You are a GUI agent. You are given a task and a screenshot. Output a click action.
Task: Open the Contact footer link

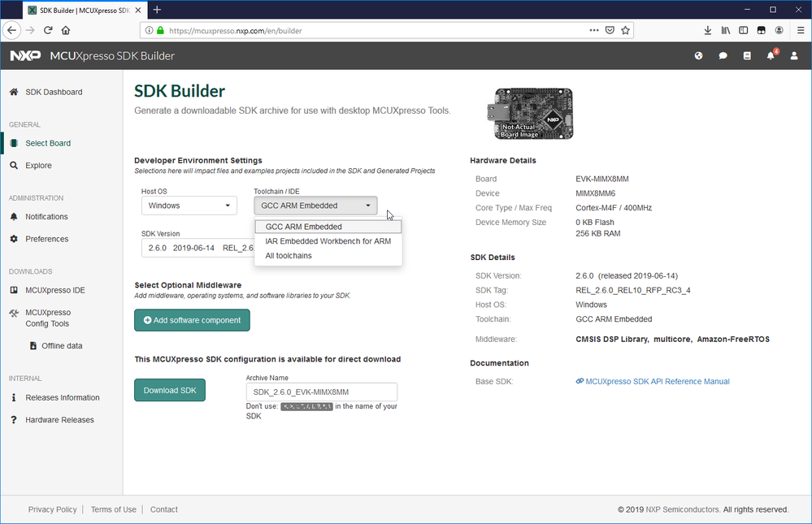coord(163,509)
